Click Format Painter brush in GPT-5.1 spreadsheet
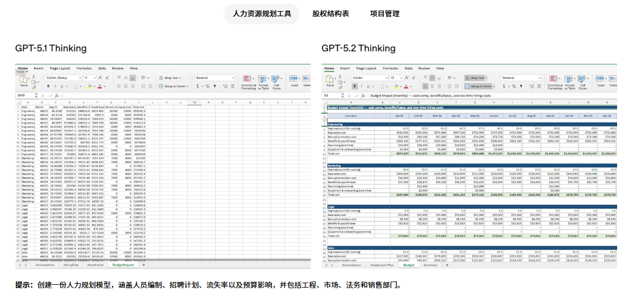Viewport: 644px width, 296px height. pos(34,88)
